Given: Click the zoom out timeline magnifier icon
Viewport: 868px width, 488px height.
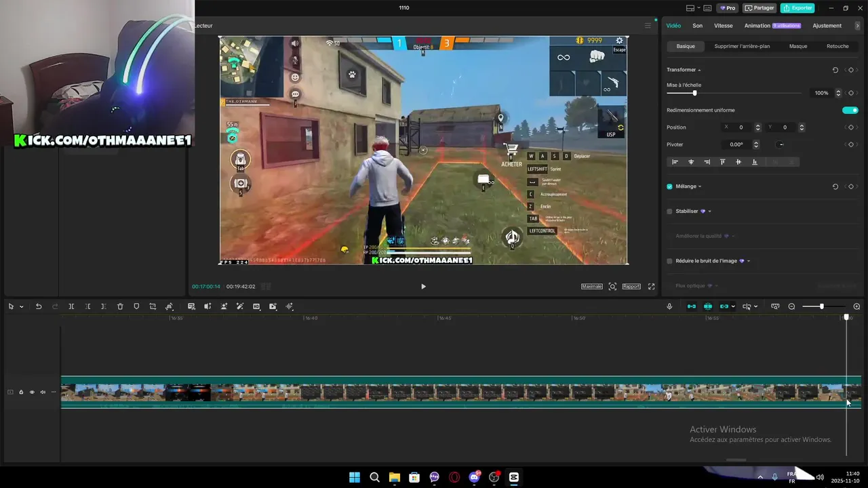Looking at the screenshot, I should 791,306.
